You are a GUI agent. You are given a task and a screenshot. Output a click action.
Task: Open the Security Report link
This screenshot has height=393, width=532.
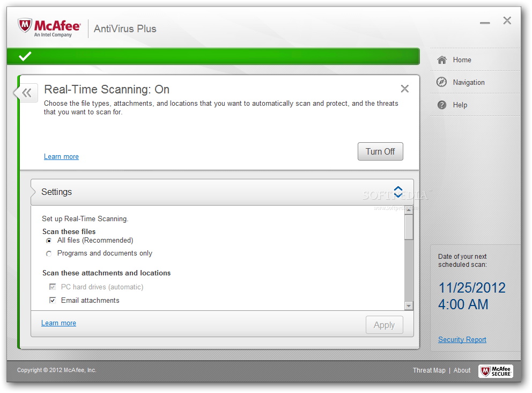point(462,339)
